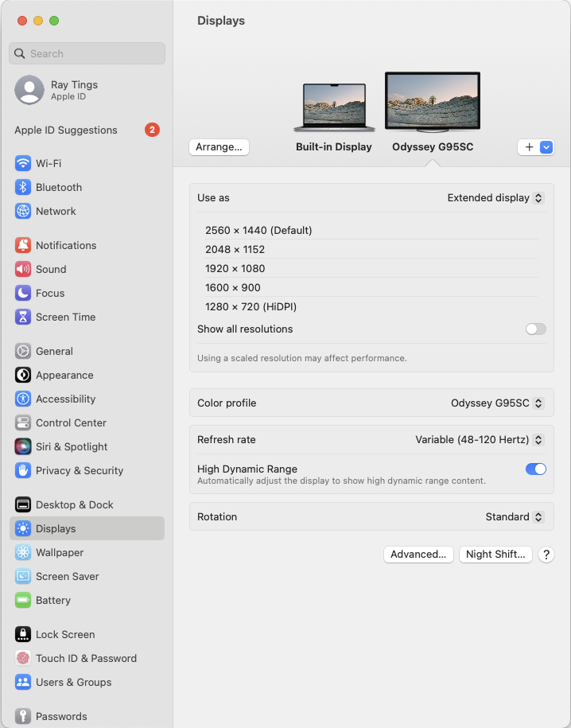This screenshot has width=571, height=728.
Task: Enable Show all resolutions toggle
Action: point(535,329)
